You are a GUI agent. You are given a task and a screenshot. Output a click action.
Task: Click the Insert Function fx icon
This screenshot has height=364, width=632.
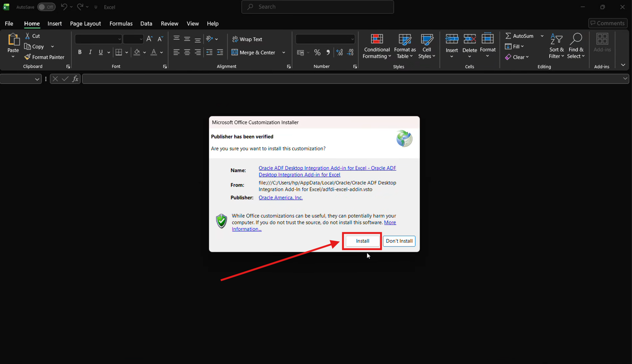tap(75, 79)
